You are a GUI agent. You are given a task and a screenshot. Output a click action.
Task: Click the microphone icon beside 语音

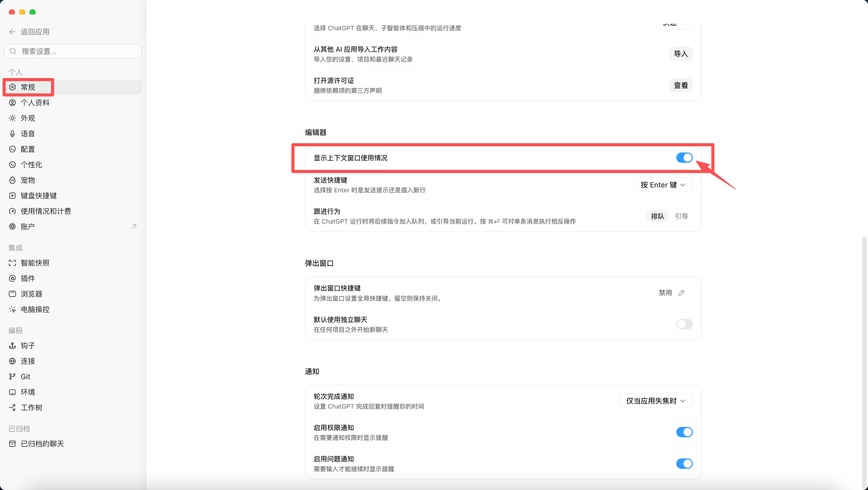12,133
